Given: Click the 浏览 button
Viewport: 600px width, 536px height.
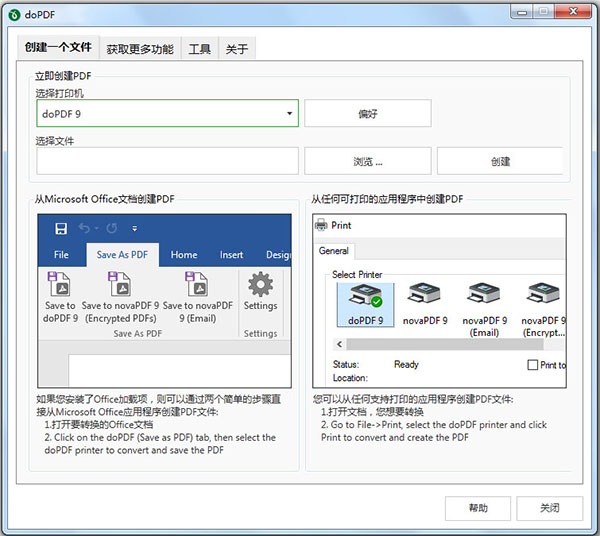Looking at the screenshot, I should (367, 161).
